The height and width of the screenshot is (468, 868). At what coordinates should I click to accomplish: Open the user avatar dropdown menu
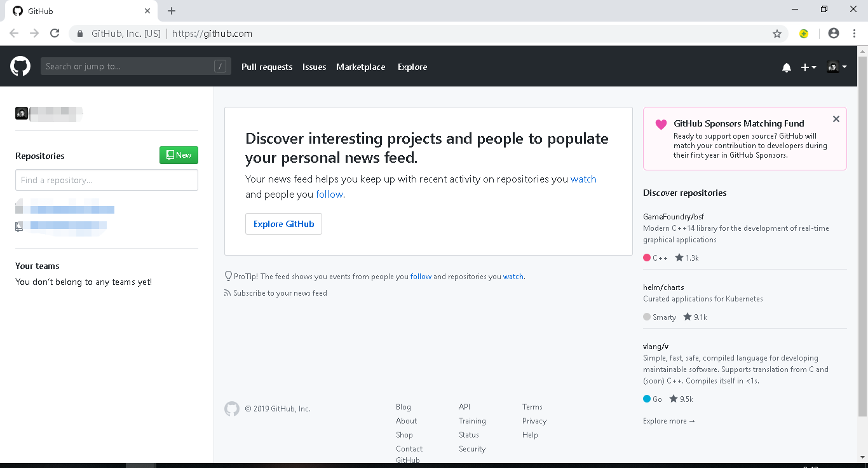click(x=836, y=67)
